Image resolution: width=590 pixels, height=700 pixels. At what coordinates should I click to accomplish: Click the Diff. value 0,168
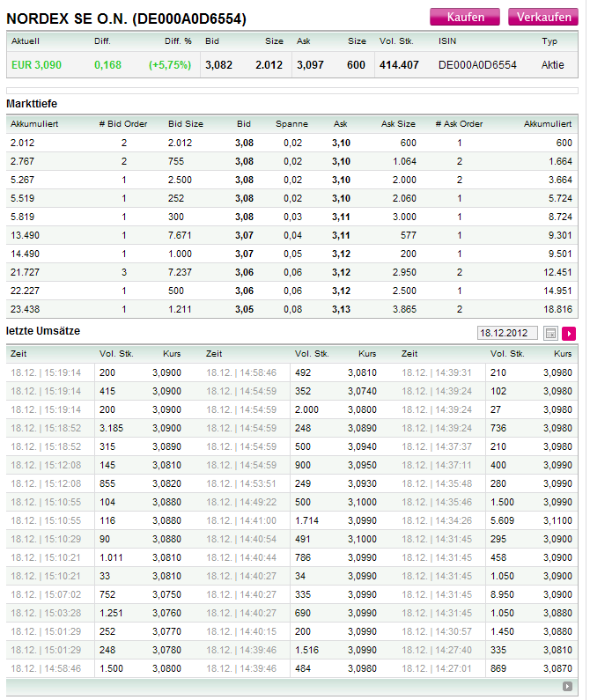click(107, 65)
